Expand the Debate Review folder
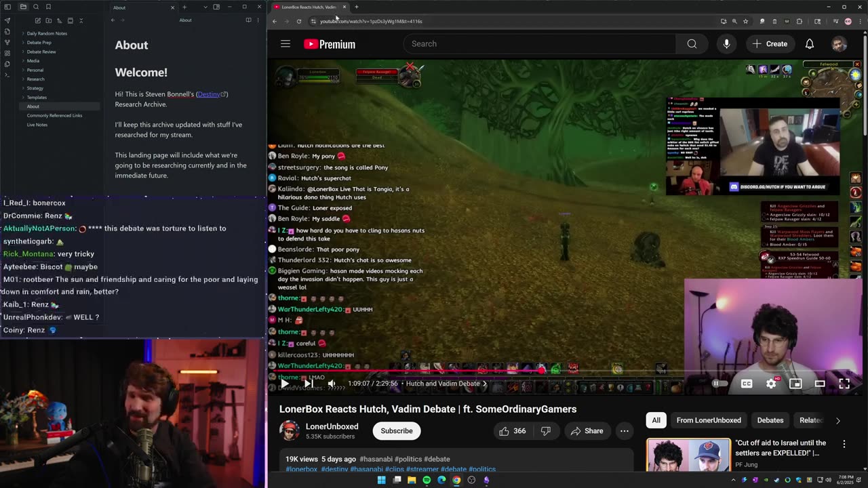The image size is (868, 488). [x=41, y=52]
